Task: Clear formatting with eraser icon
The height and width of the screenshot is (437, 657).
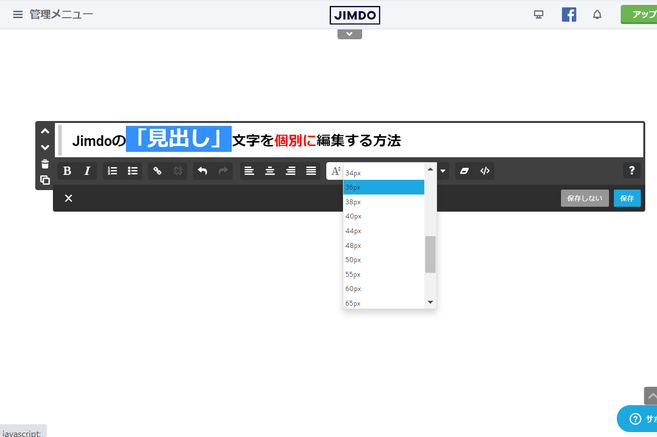Action: pyautogui.click(x=464, y=171)
